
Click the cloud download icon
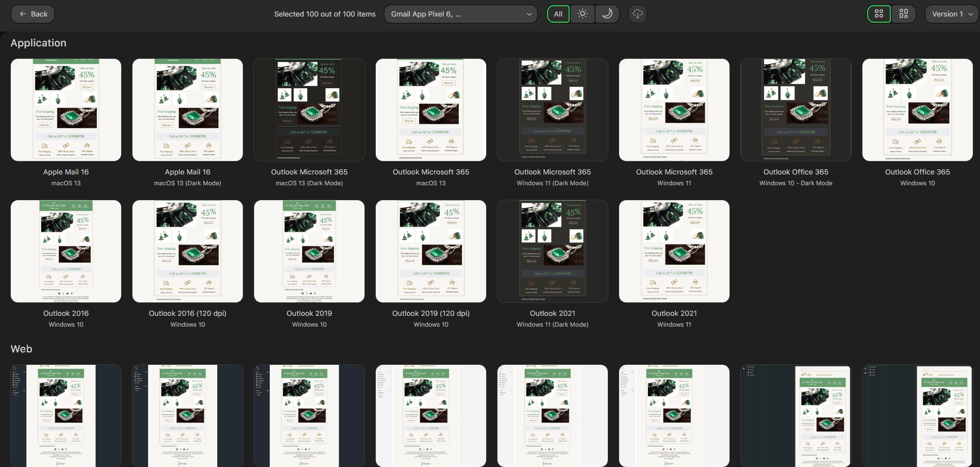[x=638, y=14]
